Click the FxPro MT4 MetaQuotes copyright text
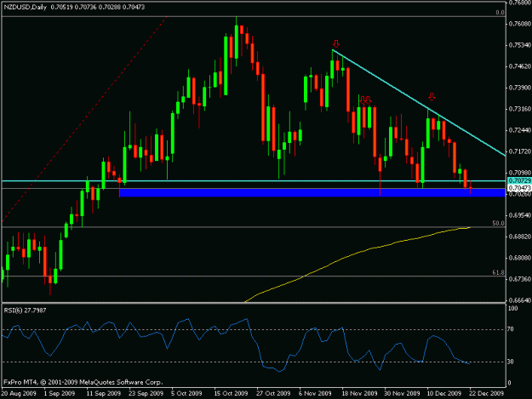This screenshot has height=399, width=532. click(83, 382)
